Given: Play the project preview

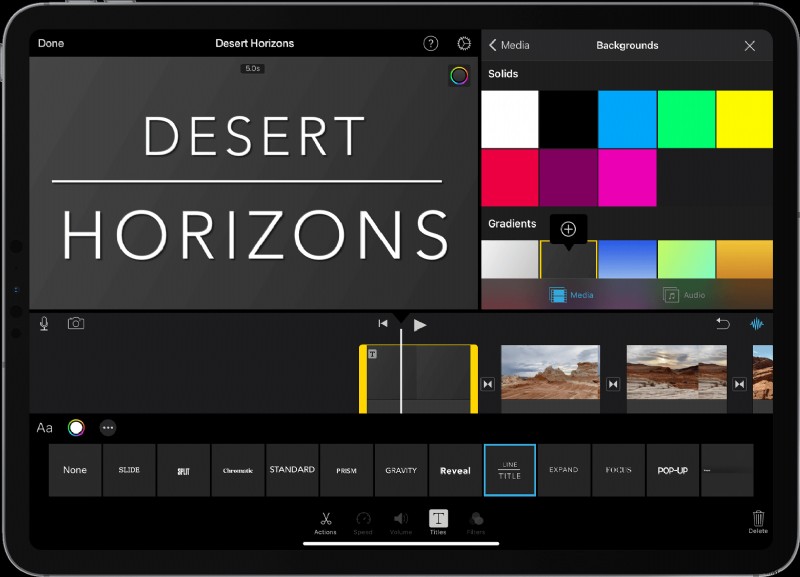Looking at the screenshot, I should click(x=420, y=324).
